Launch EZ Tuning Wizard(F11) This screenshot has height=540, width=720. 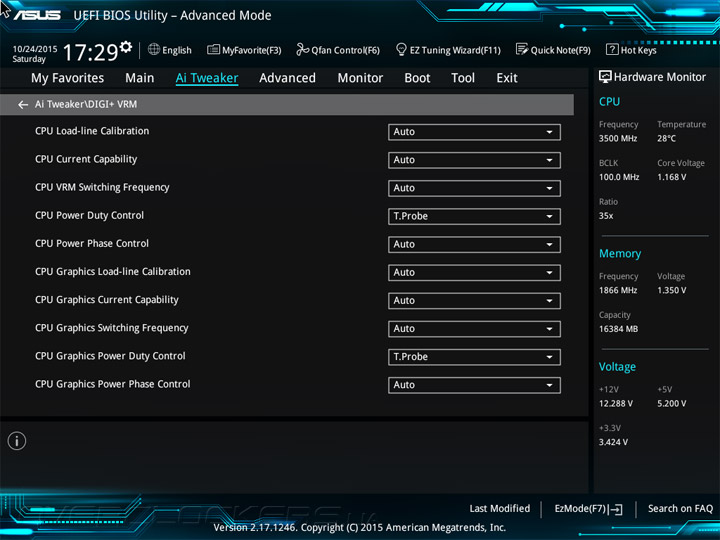click(448, 50)
